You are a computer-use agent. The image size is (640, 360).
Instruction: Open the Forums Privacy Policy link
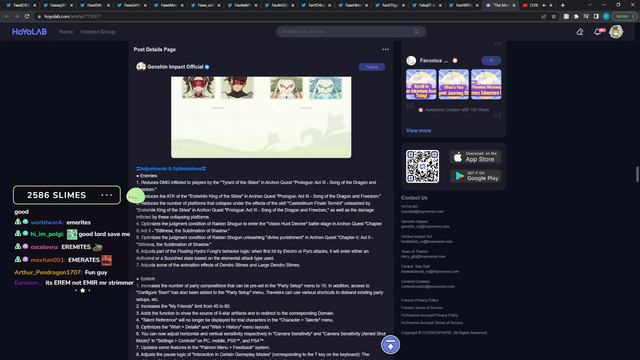coord(420,300)
